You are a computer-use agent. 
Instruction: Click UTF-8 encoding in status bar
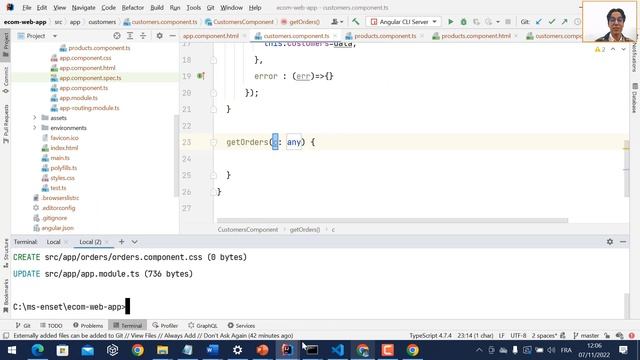click(x=518, y=336)
